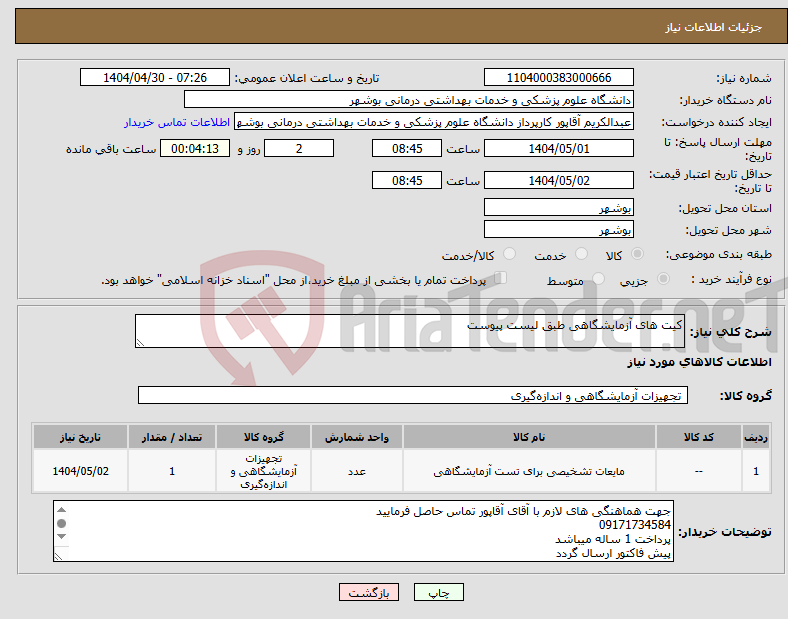Click the delivery province field بوشهر
This screenshot has height=619, width=788.
[x=558, y=208]
